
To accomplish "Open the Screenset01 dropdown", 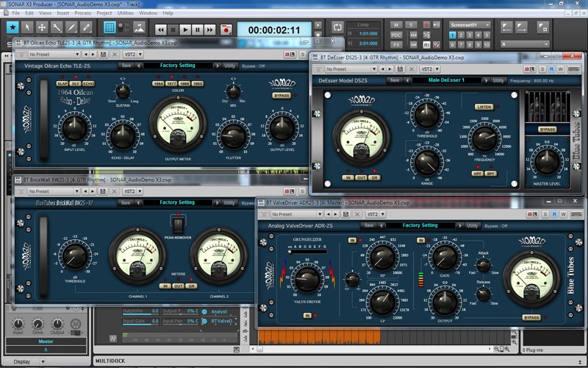I will [x=470, y=25].
